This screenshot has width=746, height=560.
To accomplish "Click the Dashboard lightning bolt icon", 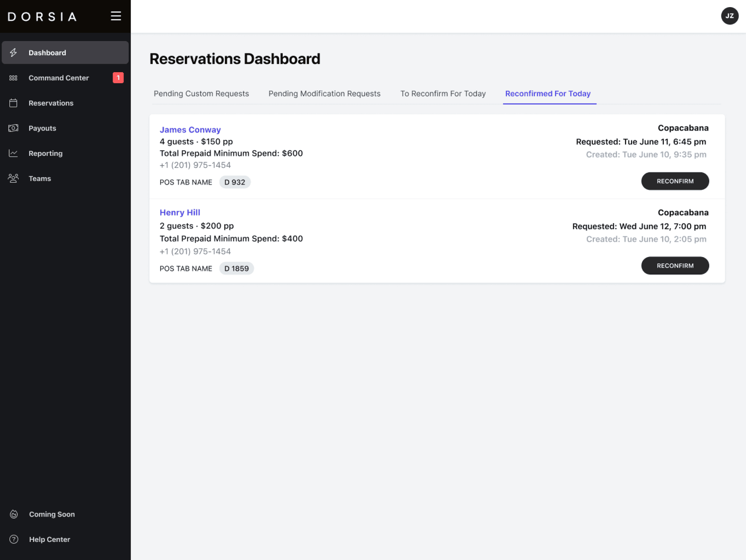I will (13, 53).
